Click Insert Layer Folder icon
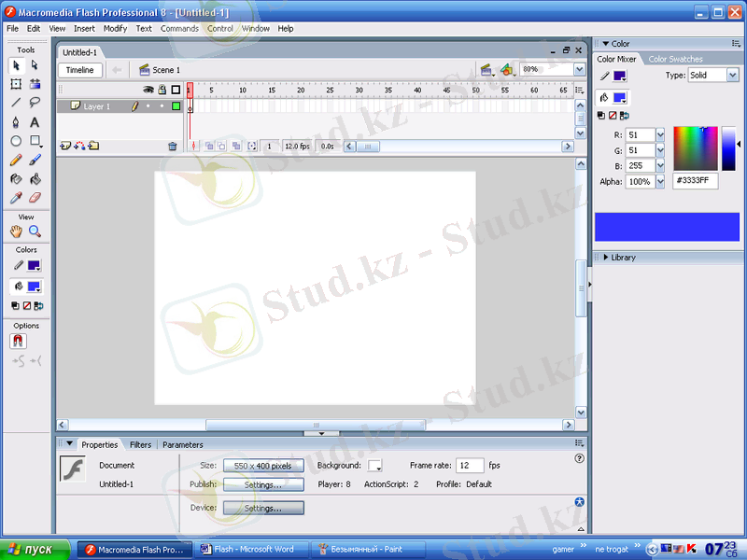Viewport: 747px width, 560px height. click(x=93, y=146)
